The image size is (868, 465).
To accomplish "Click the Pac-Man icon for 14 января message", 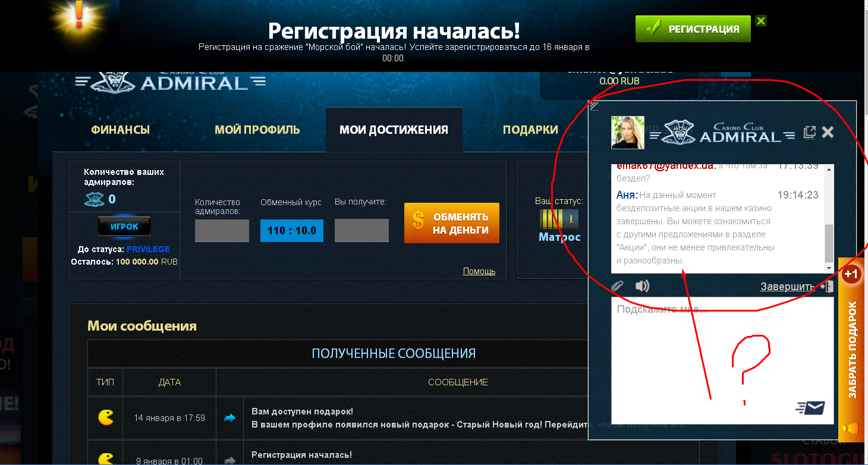I will pyautogui.click(x=106, y=417).
